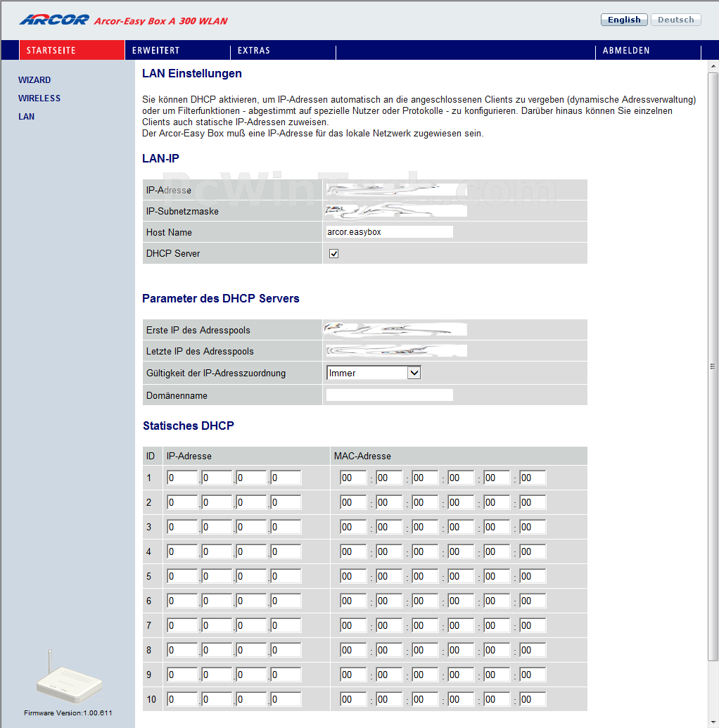The height and width of the screenshot is (728, 719).
Task: Click the 'Arcor-Easy Box A 300 WLAN' title
Action: point(160,21)
